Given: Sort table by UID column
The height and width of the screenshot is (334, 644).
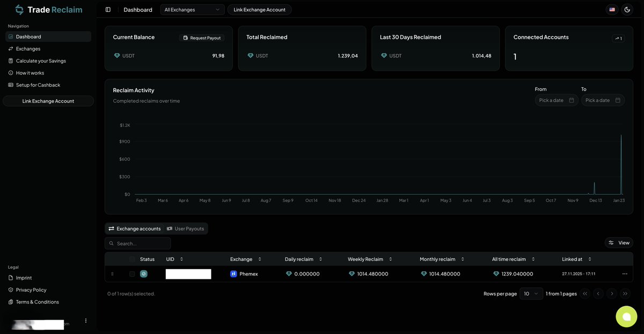Looking at the screenshot, I should tap(175, 259).
